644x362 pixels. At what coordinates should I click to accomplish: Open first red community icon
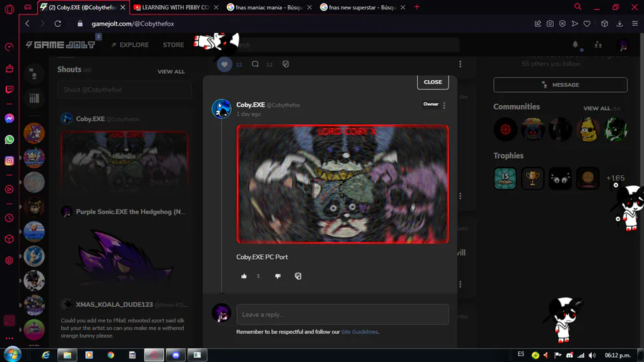pos(505,129)
